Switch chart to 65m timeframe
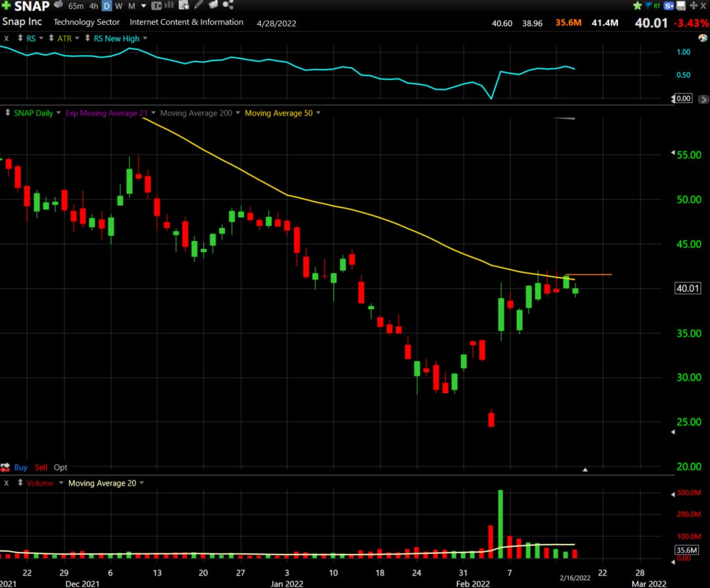 tap(76, 6)
